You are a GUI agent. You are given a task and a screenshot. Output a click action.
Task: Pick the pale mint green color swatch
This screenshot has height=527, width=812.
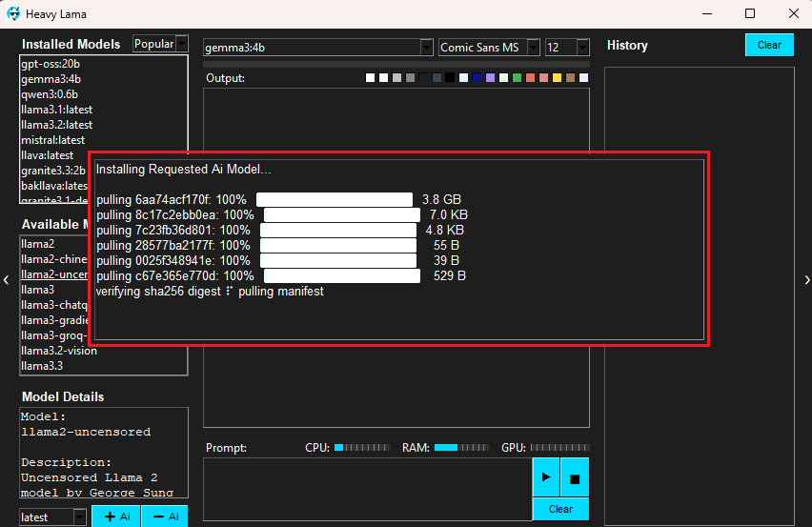pos(503,77)
